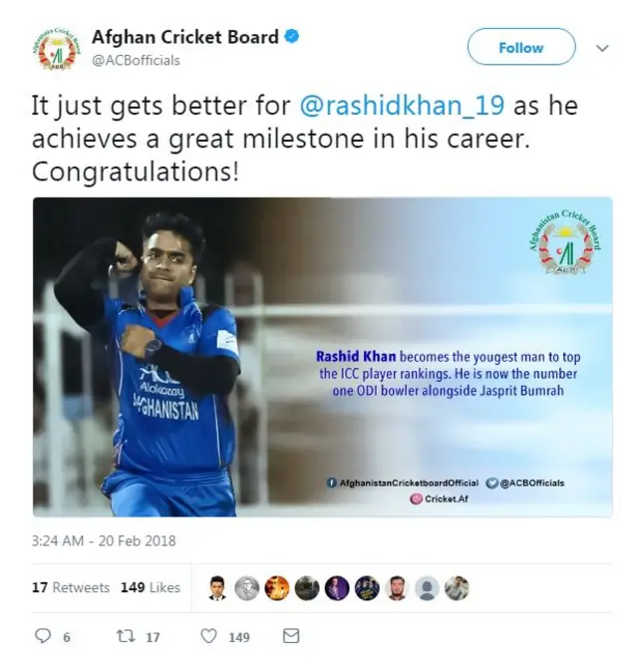Click the blue verified badge icon
The height and width of the screenshot is (672, 638).
point(292,37)
